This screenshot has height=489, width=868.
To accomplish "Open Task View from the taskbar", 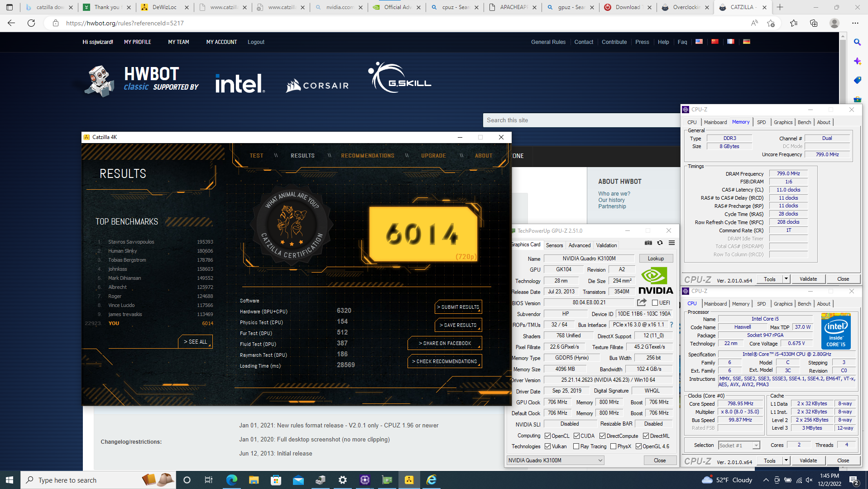I will click(208, 480).
